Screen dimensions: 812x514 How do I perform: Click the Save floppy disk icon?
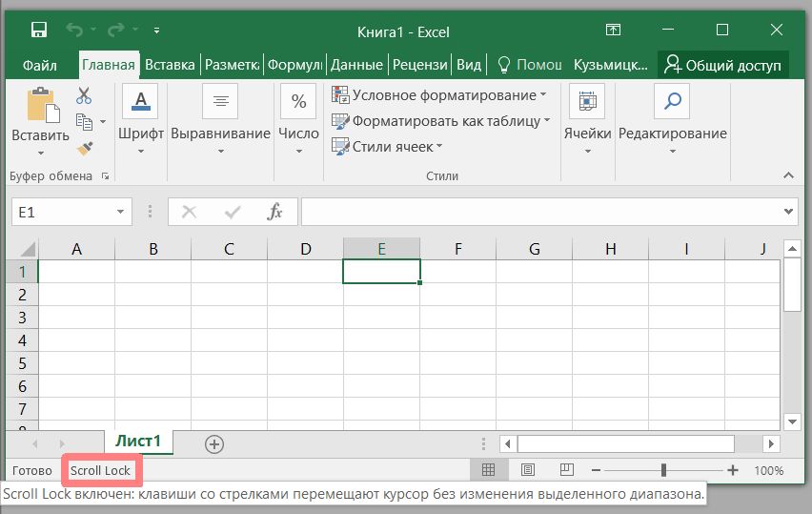(39, 31)
